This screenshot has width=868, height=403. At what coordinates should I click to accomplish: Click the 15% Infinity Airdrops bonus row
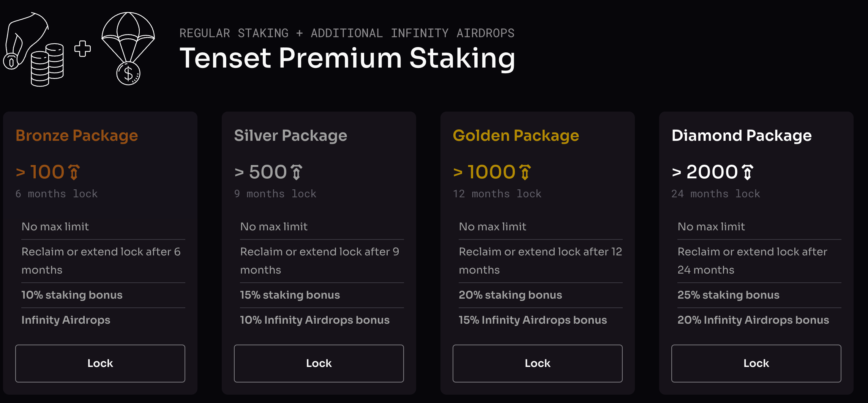click(x=541, y=320)
